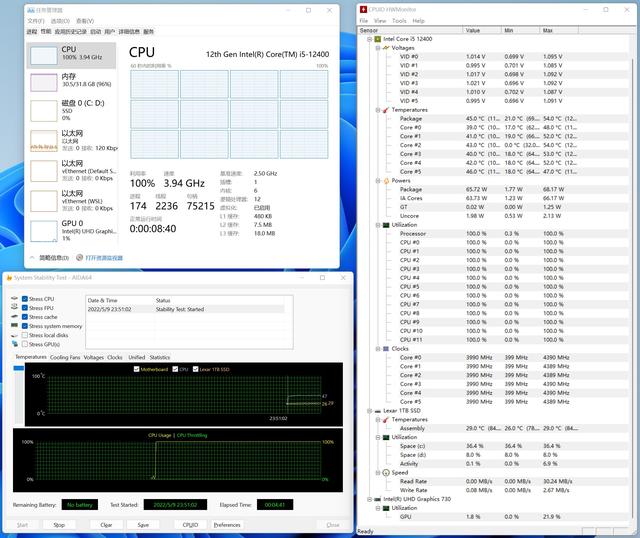This screenshot has width=640, height=538.
Task: Click the Stop button in AIDA64
Action: tap(59, 525)
